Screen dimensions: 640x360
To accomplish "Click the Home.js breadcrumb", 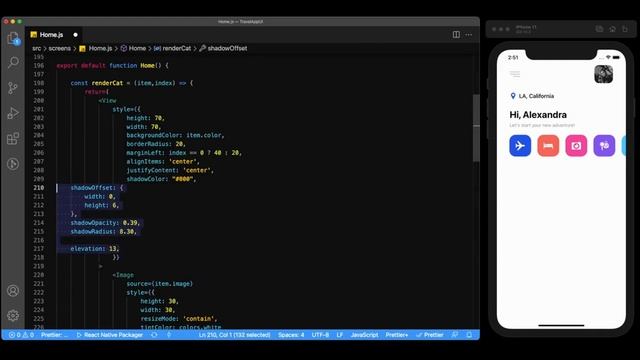I will (x=96, y=48).
